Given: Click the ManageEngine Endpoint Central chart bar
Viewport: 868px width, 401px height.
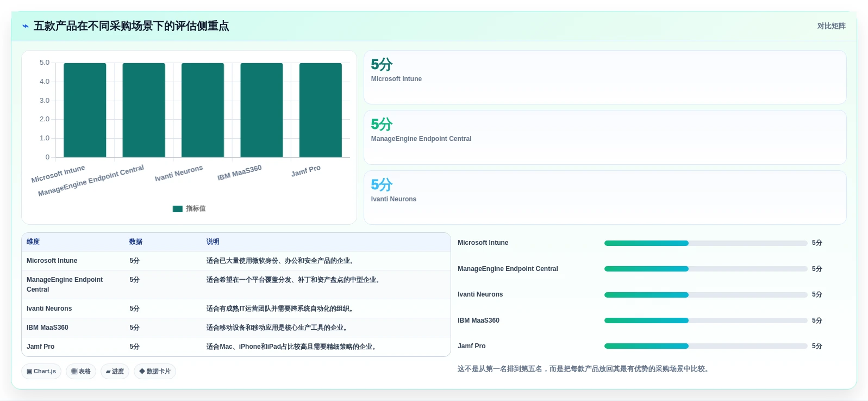Looking at the screenshot, I should click(x=143, y=110).
